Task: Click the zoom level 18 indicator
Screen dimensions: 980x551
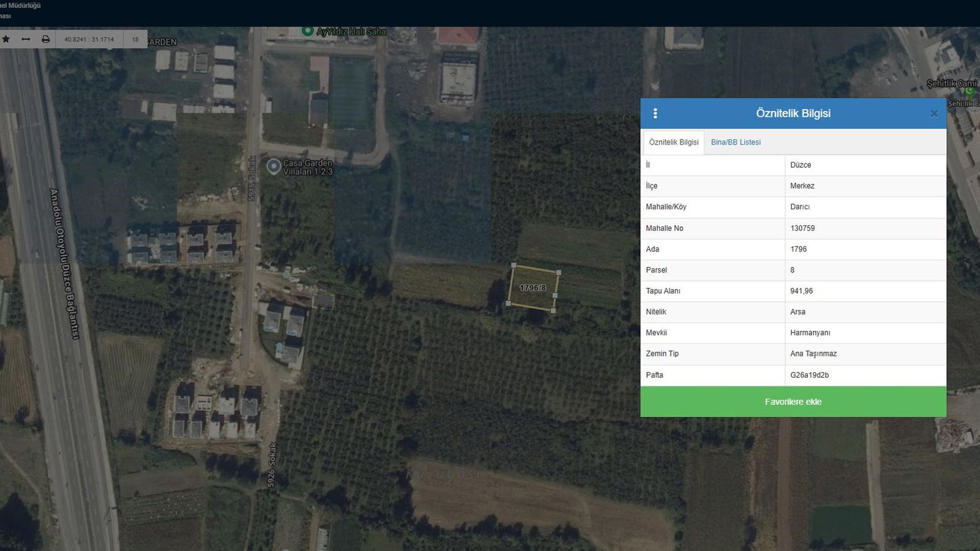Action: (135, 39)
